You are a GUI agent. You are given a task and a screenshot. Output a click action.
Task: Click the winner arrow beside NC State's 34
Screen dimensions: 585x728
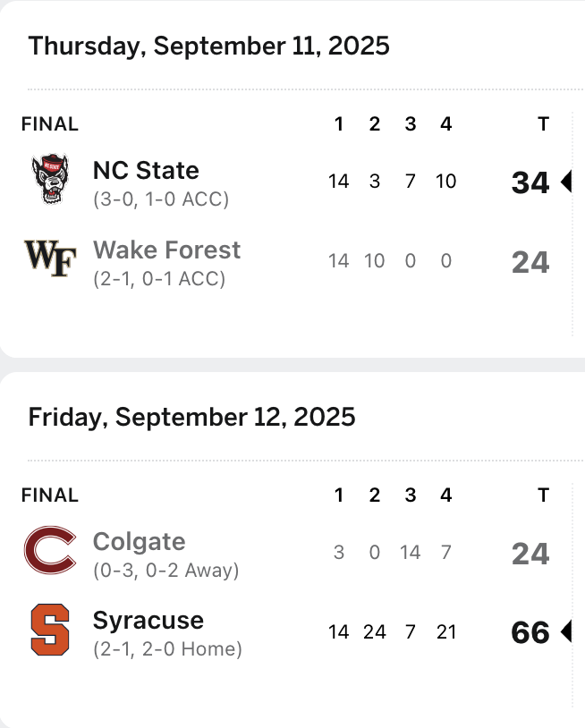(565, 182)
